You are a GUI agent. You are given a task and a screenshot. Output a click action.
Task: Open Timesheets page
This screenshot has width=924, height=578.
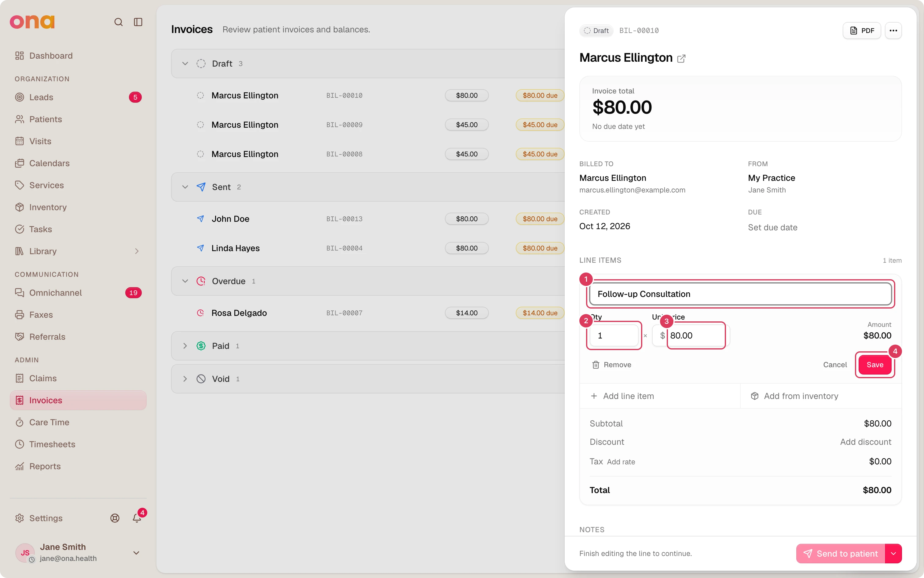(78, 444)
